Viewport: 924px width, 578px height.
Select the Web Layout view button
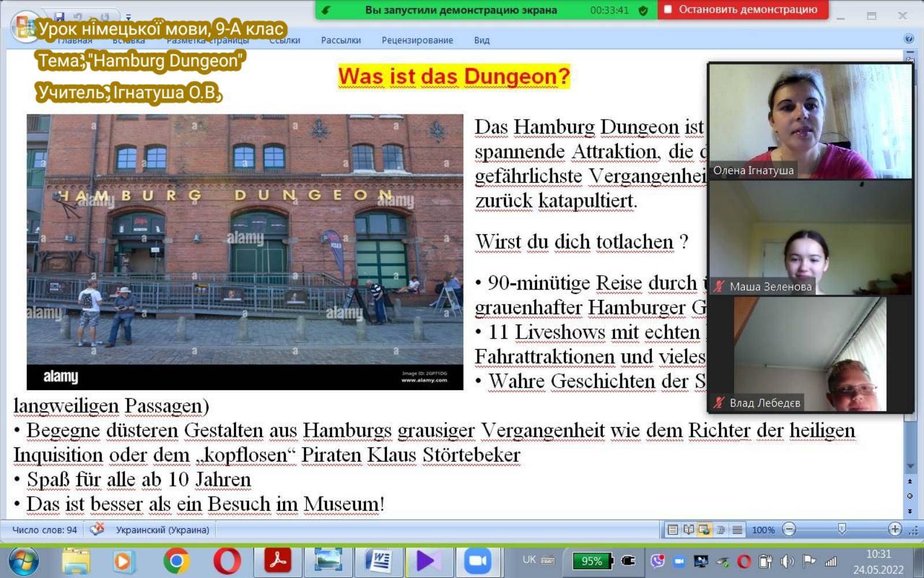point(704,529)
